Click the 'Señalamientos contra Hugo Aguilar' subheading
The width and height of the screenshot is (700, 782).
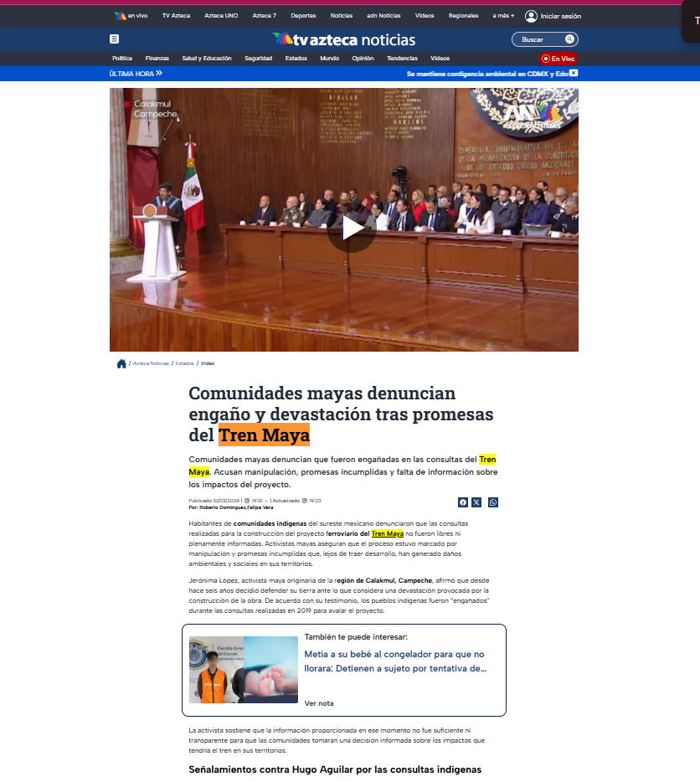[335, 769]
